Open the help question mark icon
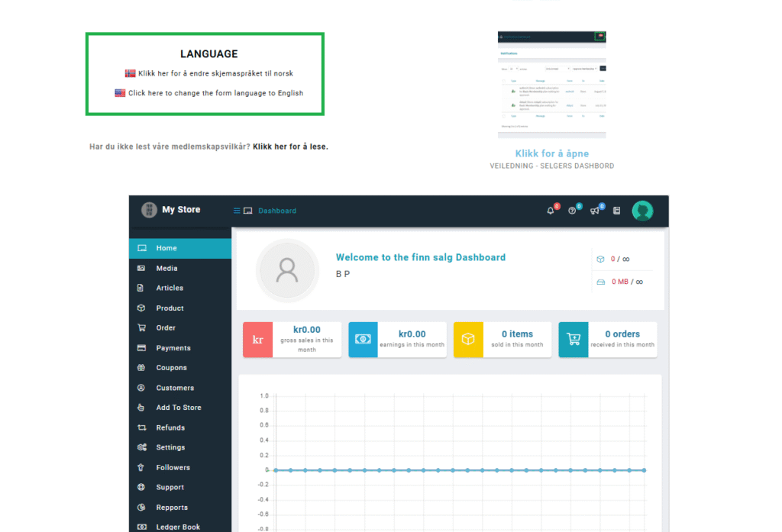Viewport: 782px width, 532px height. [x=572, y=211]
